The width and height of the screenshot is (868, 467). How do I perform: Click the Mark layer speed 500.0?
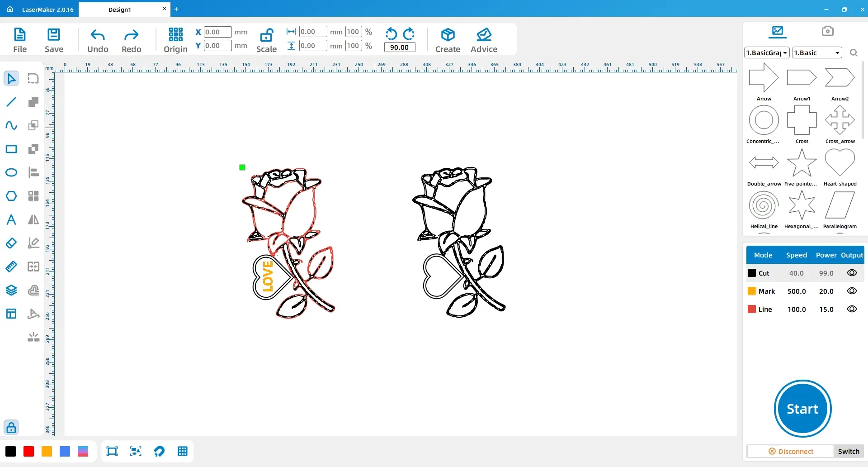pos(797,291)
